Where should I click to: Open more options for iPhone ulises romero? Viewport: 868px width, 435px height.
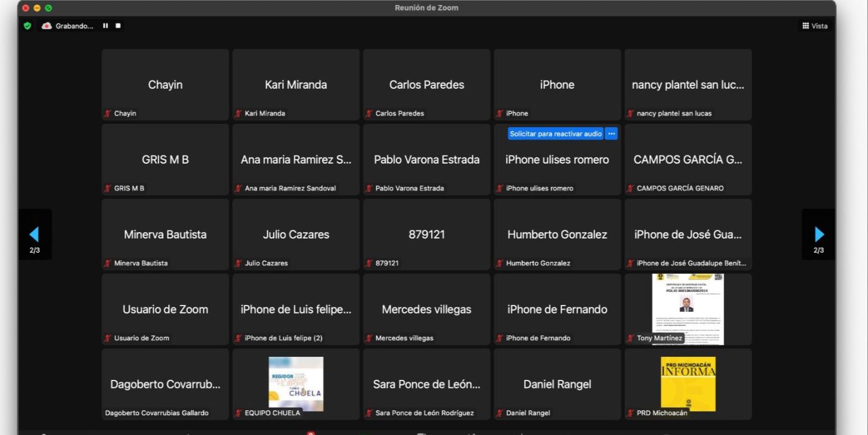611,134
